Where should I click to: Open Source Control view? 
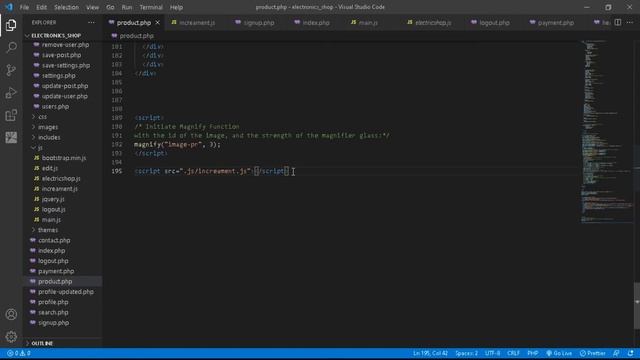(x=11, y=70)
